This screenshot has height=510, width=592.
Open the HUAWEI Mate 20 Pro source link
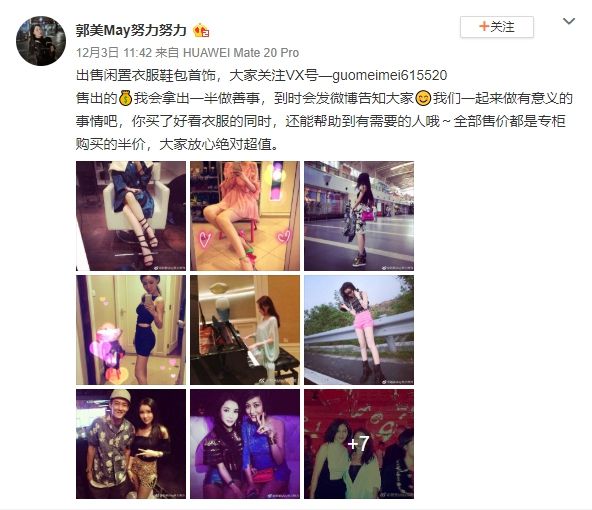[241, 52]
